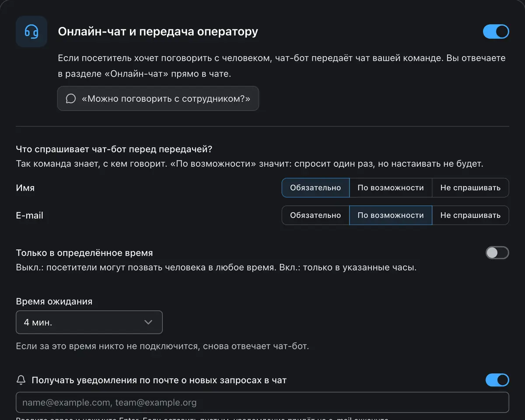Enable the «Только в определённое время» switch
The height and width of the screenshot is (420, 525).
[x=497, y=253]
